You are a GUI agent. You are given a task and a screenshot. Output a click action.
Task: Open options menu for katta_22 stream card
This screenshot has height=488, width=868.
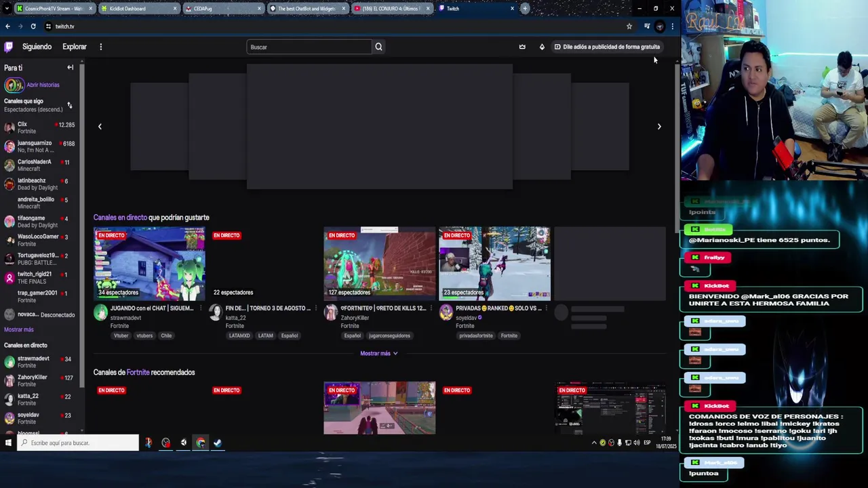click(315, 308)
